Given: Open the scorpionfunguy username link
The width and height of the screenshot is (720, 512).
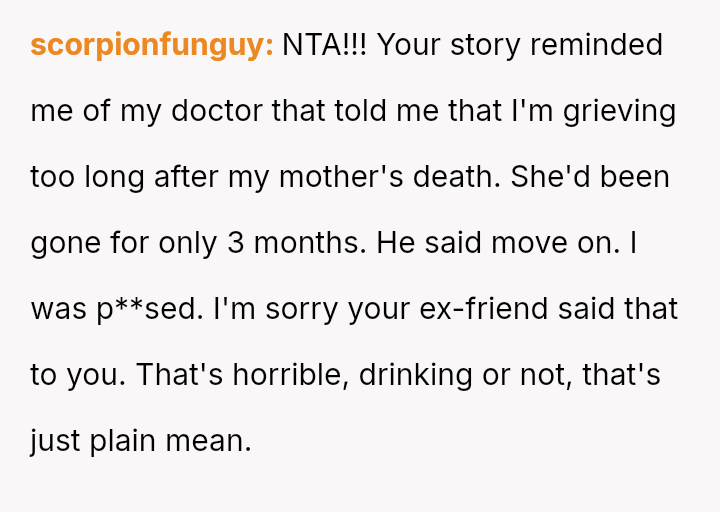Looking at the screenshot, I should click(152, 45).
